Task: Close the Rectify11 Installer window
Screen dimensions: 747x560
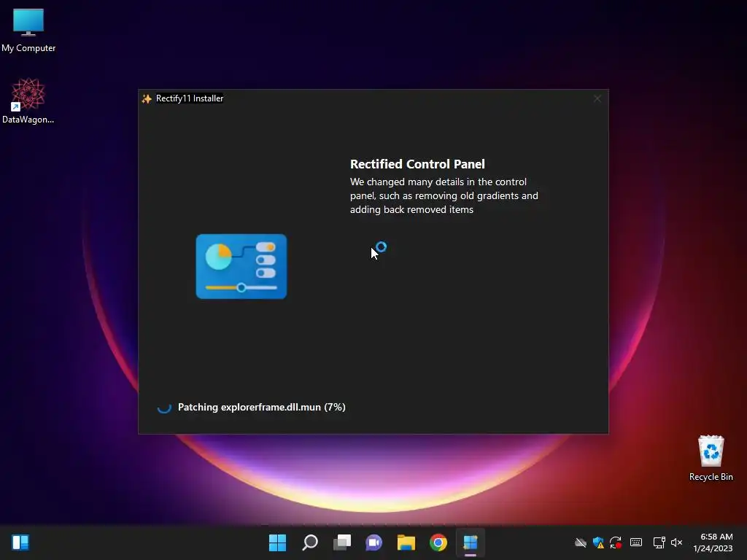Action: point(597,98)
